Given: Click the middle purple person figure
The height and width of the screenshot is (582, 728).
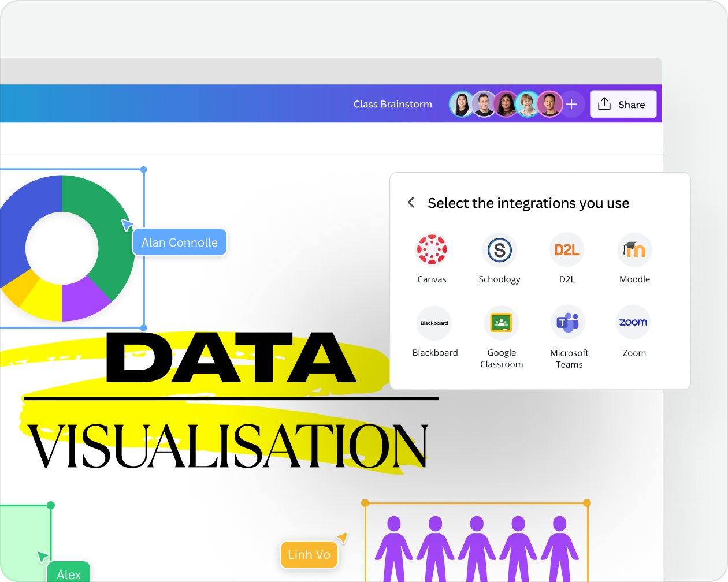Looking at the screenshot, I should click(x=477, y=549).
